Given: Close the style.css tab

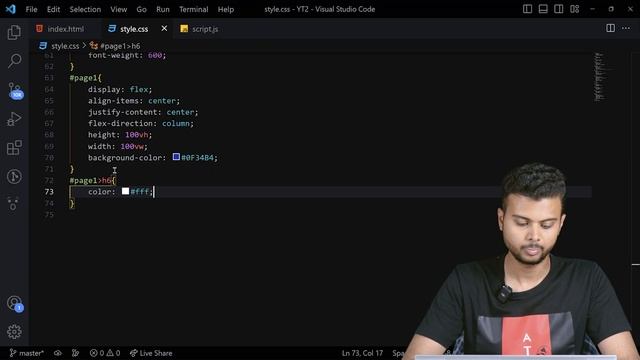Looking at the screenshot, I should tap(164, 29).
